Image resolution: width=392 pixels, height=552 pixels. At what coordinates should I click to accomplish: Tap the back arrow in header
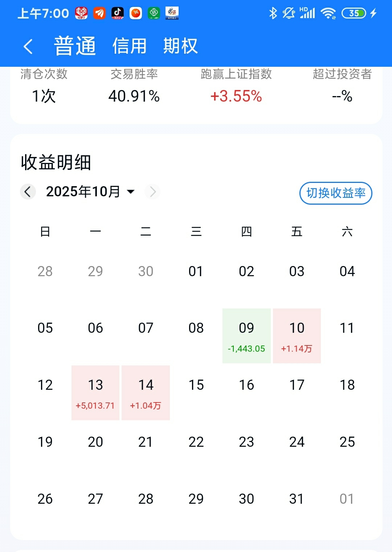point(28,46)
